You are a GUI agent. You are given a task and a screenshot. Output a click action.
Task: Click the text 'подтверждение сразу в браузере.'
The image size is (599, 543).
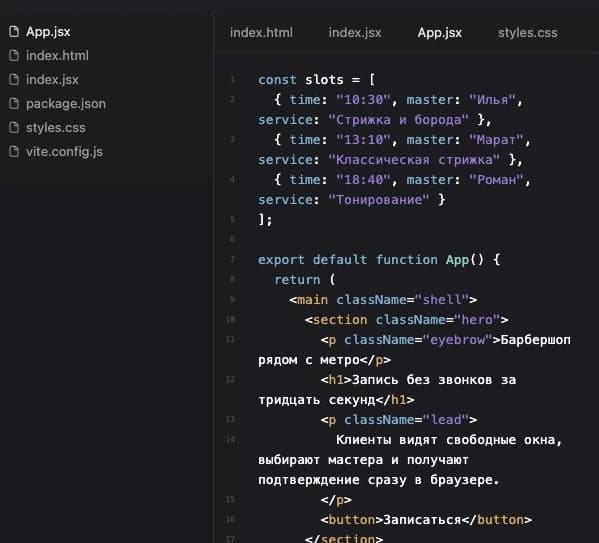point(379,480)
